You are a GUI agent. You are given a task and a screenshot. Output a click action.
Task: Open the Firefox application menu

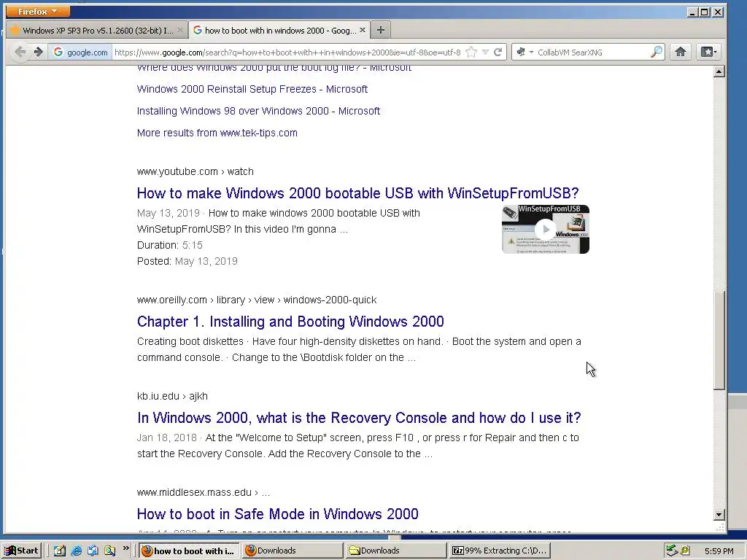(x=38, y=11)
